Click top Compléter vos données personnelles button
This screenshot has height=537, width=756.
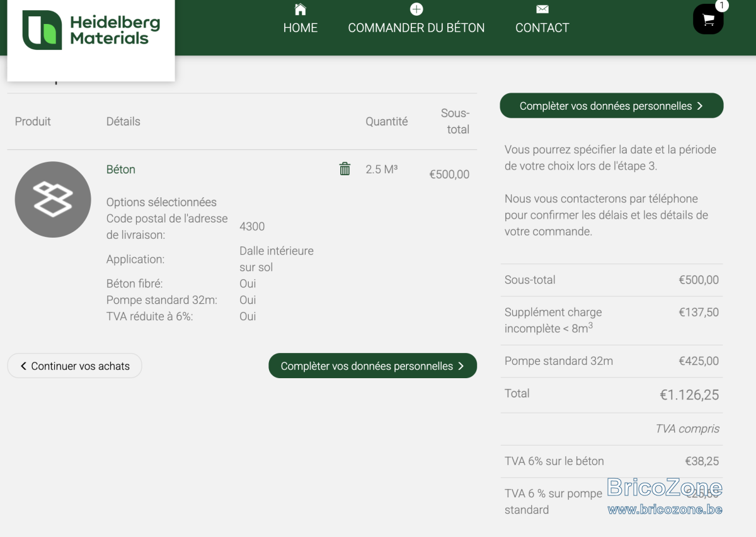tap(612, 106)
